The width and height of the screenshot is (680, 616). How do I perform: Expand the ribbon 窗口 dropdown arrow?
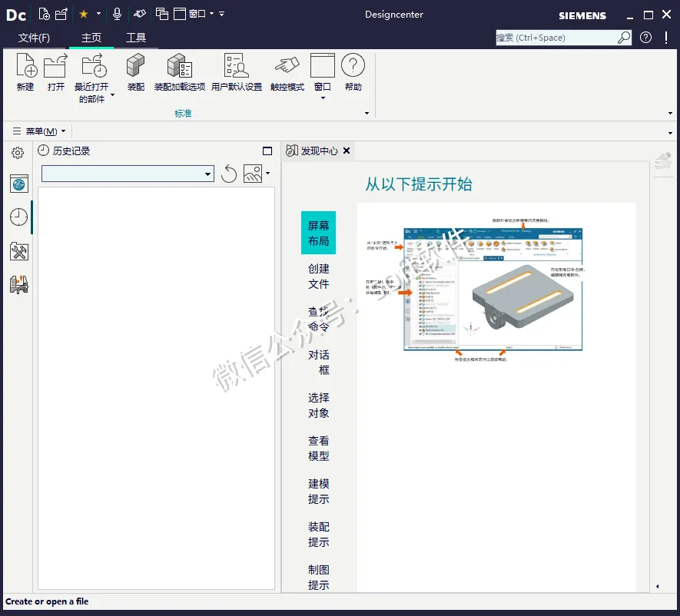323,98
